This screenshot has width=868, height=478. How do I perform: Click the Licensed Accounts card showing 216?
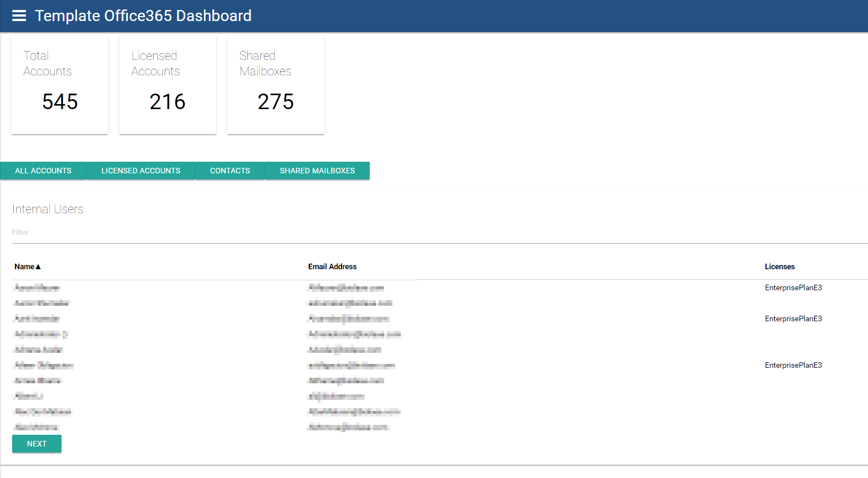[167, 85]
